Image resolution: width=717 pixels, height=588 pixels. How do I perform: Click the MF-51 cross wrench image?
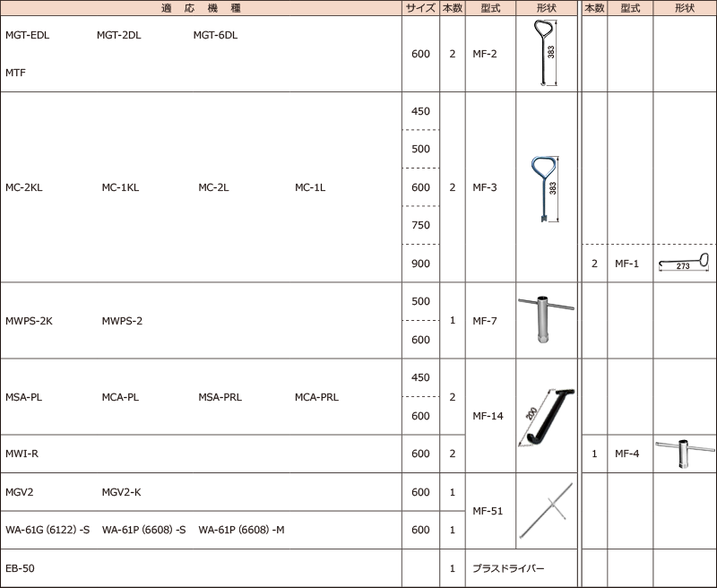[546, 511]
